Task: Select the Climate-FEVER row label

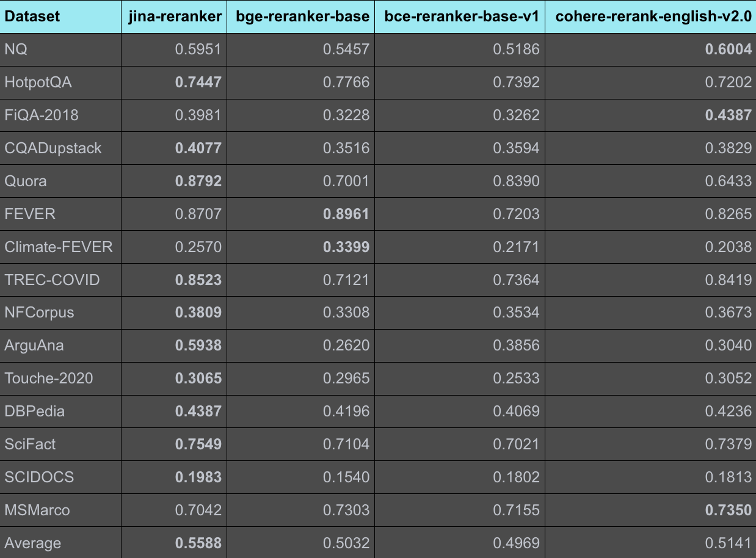Action: pyautogui.click(x=59, y=247)
